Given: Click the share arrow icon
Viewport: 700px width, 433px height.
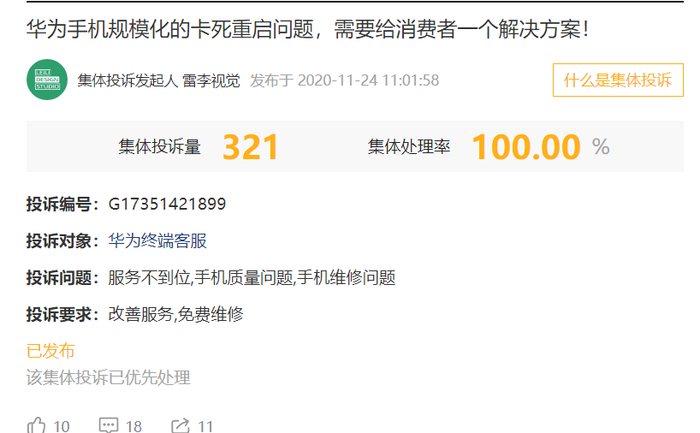Looking at the screenshot, I should [180, 426].
